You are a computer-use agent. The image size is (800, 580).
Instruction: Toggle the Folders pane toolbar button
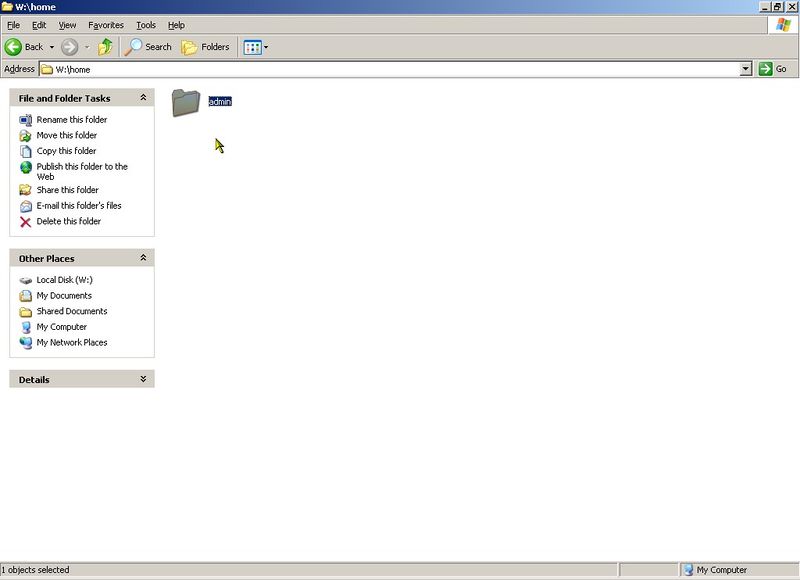[x=205, y=47]
